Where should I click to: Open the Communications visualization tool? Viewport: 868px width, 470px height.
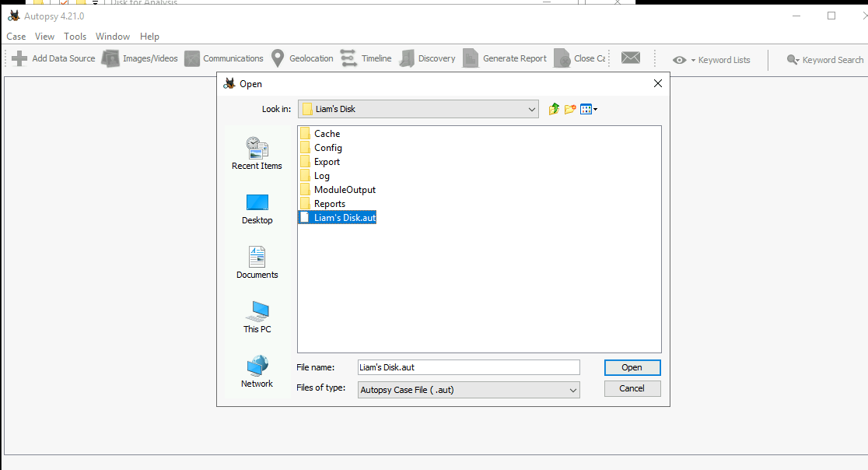[x=224, y=58]
